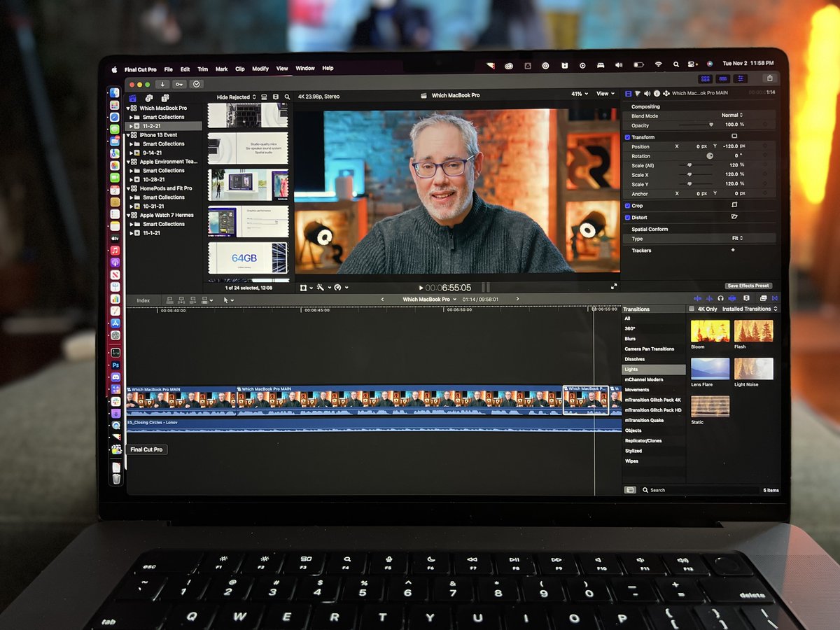Screen dimensions: 840x630
Task: Enter full screen viewer with arrows icon
Action: tap(614, 286)
